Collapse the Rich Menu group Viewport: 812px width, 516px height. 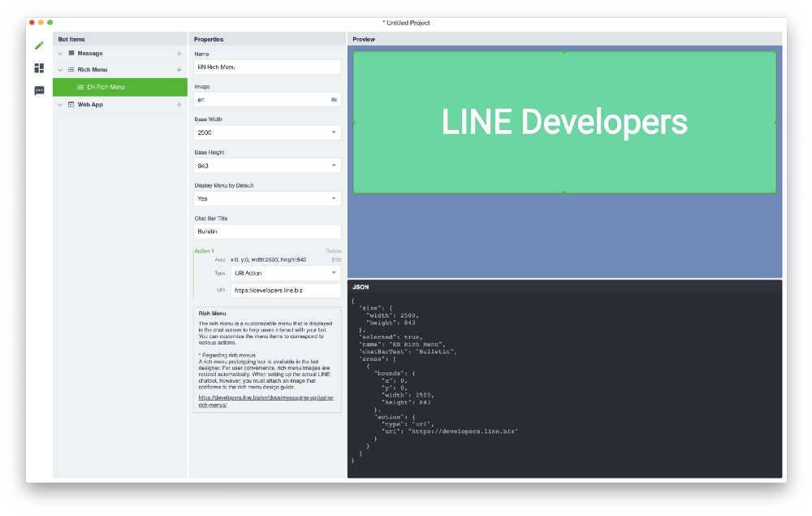click(60, 69)
